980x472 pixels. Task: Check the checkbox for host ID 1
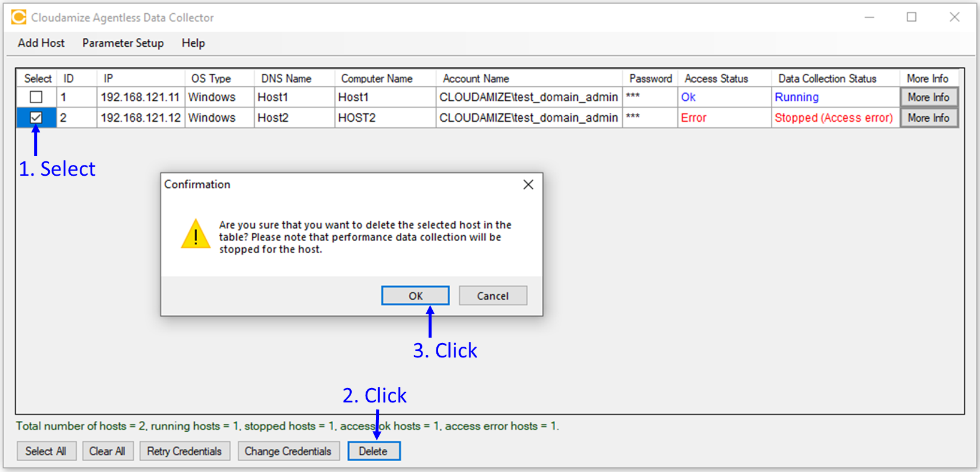click(x=36, y=97)
